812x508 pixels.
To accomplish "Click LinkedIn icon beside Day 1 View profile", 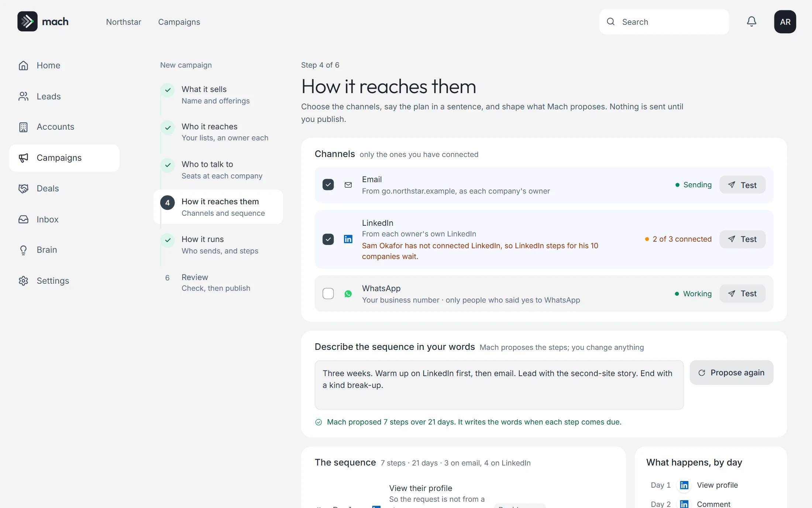I will (x=684, y=485).
